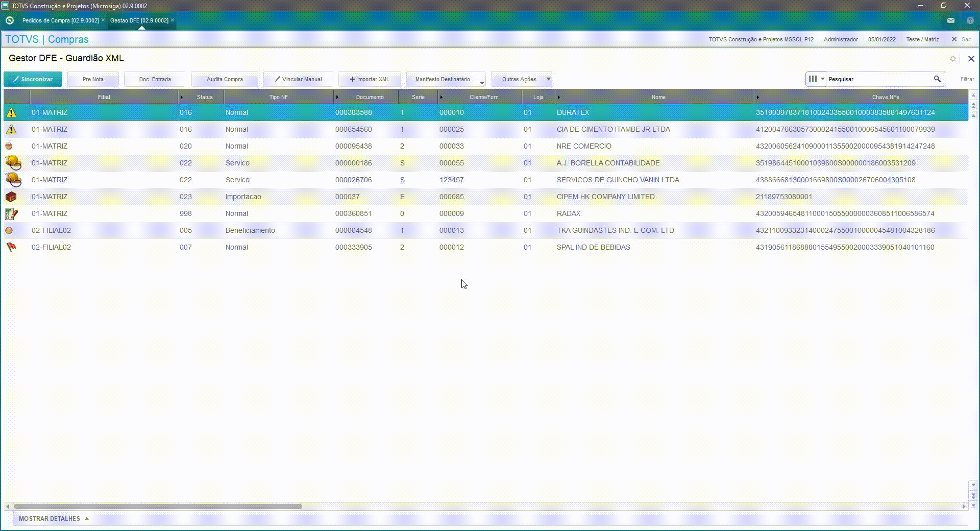The width and height of the screenshot is (980, 531).
Task: Click the box icon on the CIPEM HK COMPANY row
Action: pyautogui.click(x=11, y=197)
